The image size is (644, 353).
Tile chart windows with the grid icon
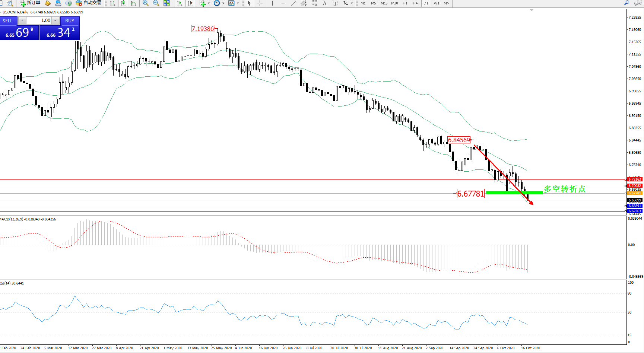(166, 3)
